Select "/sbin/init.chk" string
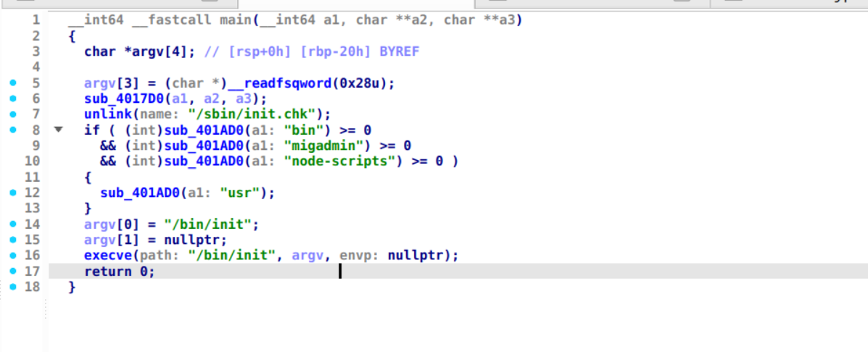The width and height of the screenshot is (868, 352). click(251, 114)
